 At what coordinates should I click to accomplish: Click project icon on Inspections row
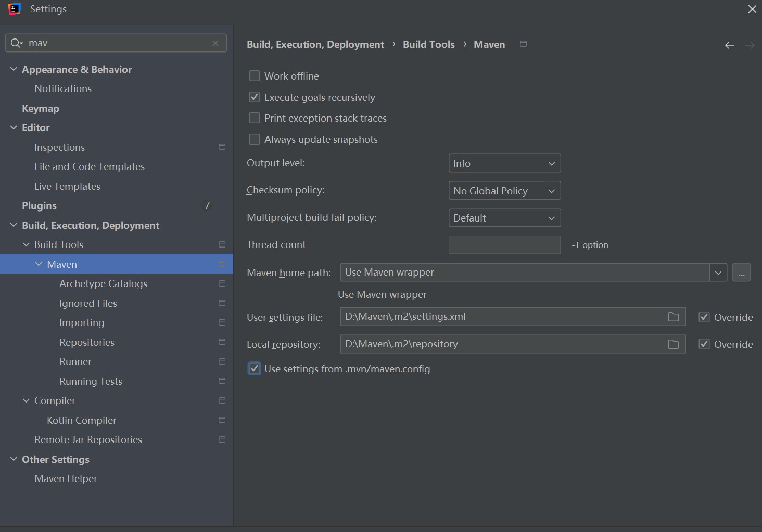pyautogui.click(x=222, y=147)
